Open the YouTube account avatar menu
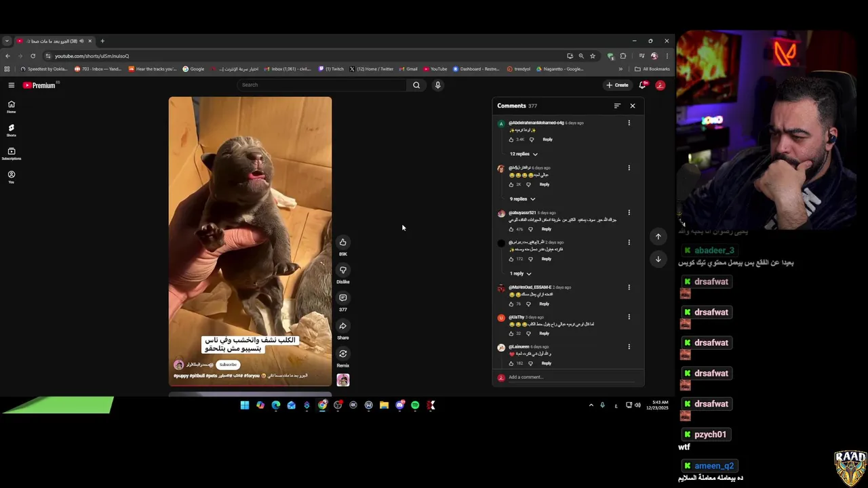The width and height of the screenshot is (868, 488). (x=660, y=85)
